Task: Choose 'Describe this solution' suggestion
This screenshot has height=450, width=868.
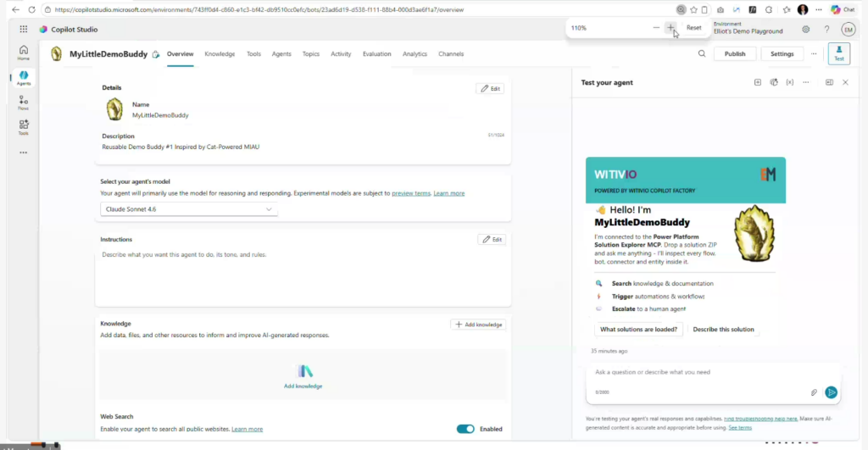Action: 723,330
